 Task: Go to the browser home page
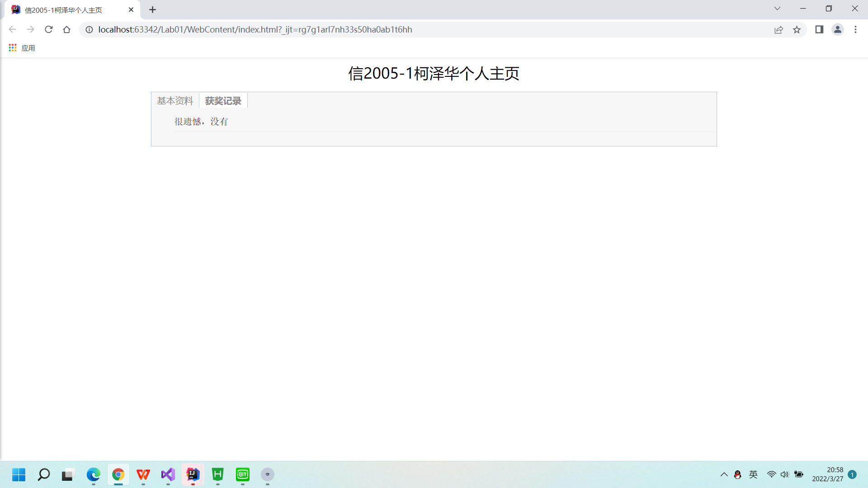tap(66, 30)
